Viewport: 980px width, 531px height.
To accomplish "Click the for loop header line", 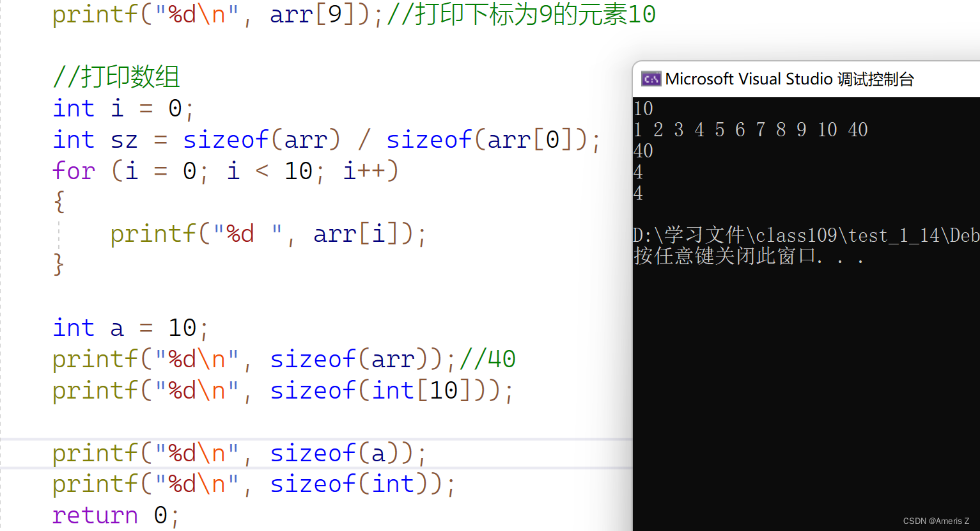I will 226,171.
